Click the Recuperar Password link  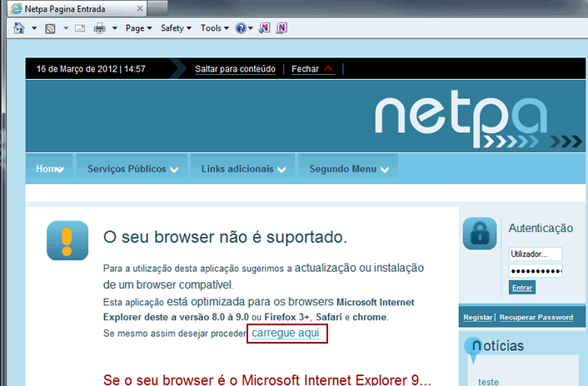click(536, 317)
